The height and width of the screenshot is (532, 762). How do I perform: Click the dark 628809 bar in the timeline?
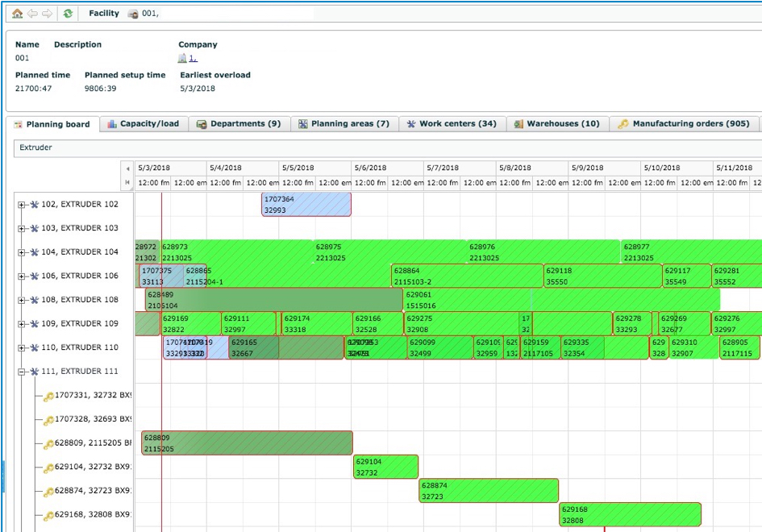[x=247, y=443]
